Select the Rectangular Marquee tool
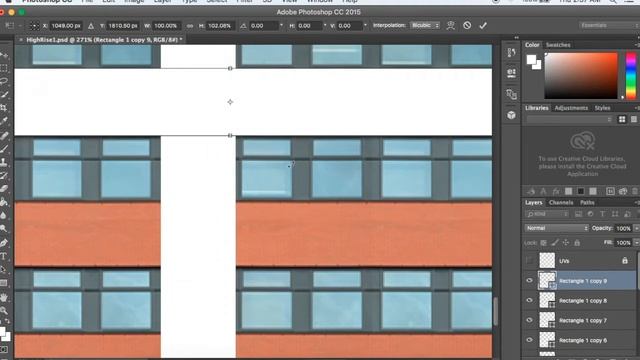Viewport: 640px width, 360px height. [x=4, y=68]
